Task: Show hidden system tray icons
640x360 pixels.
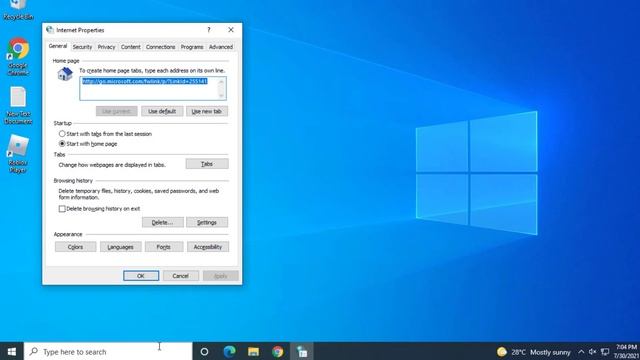Action: click(581, 352)
